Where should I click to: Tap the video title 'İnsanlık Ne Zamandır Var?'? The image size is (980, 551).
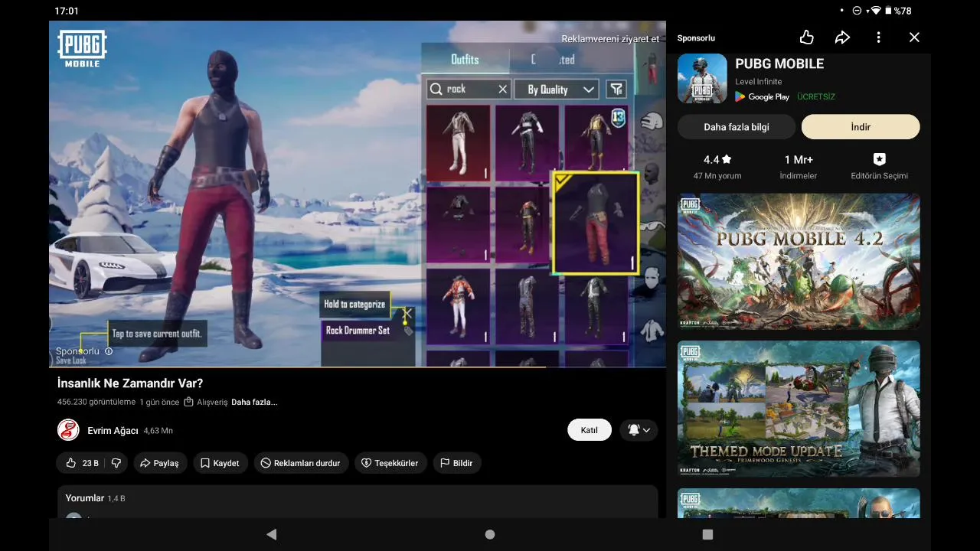[x=130, y=383]
